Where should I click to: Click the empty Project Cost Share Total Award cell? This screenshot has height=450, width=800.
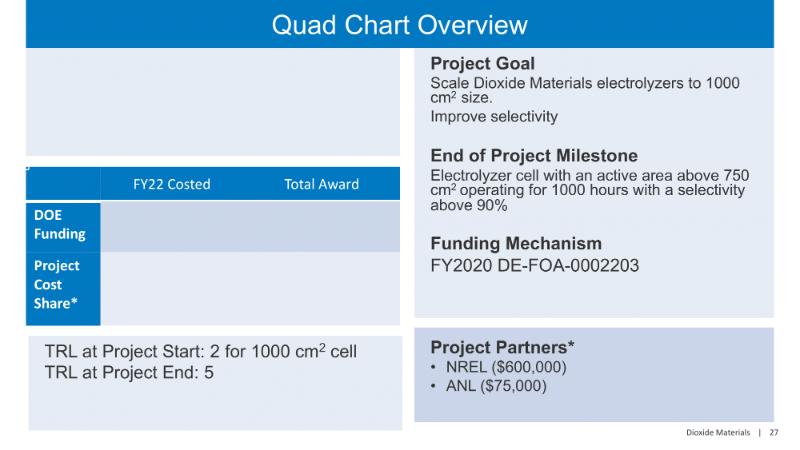tap(321, 288)
